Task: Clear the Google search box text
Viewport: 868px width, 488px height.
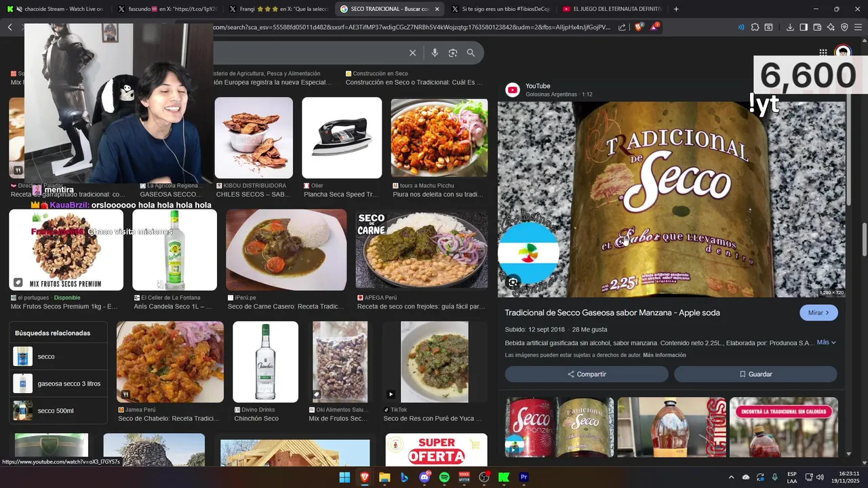Action: coord(412,53)
